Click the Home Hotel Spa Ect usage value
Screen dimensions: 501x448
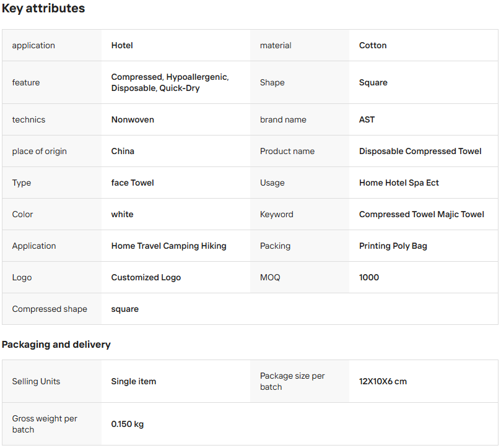click(x=399, y=183)
